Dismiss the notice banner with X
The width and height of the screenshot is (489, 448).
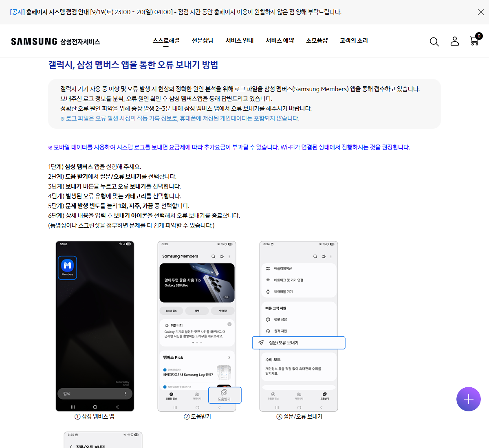pos(481,12)
